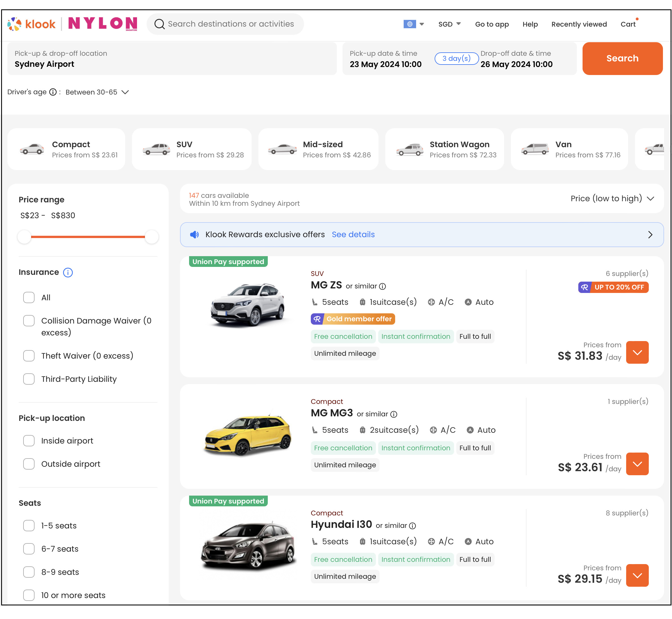Click the MG ZS Auto transmission icon
Image resolution: width=672 pixels, height=619 pixels.
[x=468, y=302]
